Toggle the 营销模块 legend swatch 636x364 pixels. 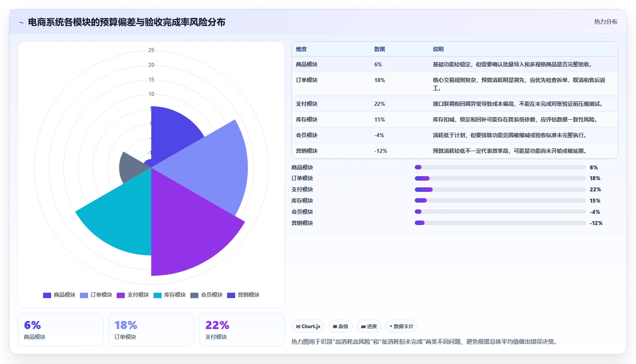[x=231, y=295]
